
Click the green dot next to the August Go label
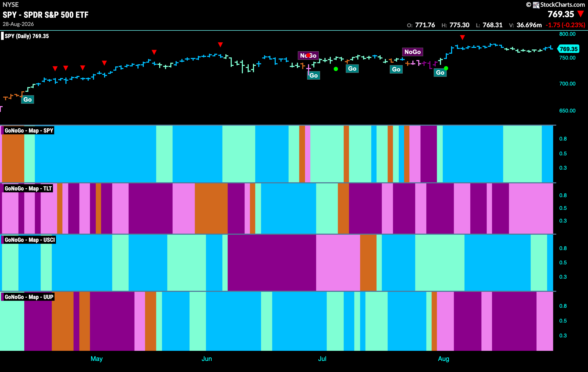tap(446, 68)
